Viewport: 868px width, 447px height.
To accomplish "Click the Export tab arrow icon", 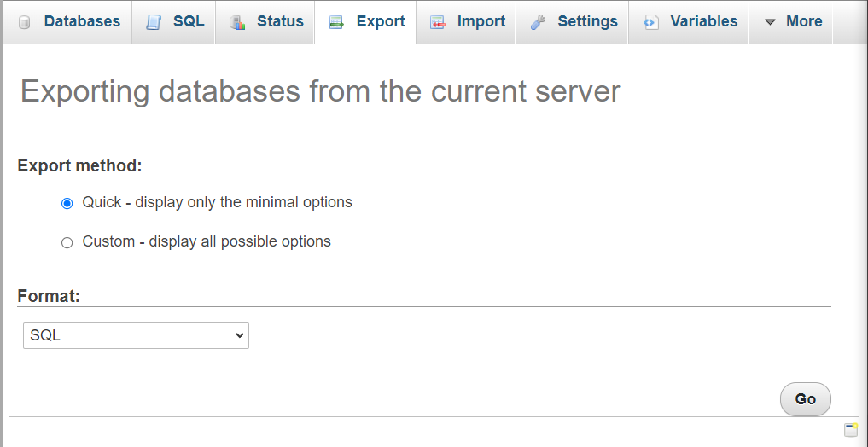I will coord(336,22).
